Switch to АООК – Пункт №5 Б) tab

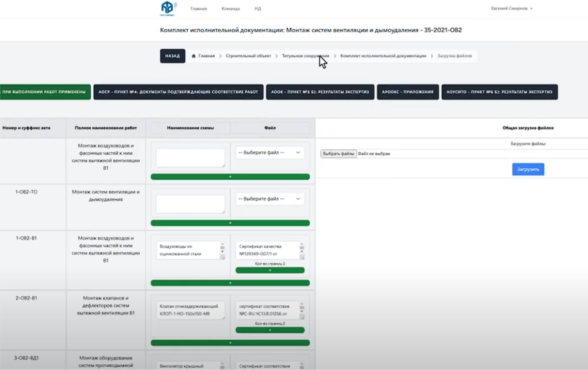tap(320, 92)
